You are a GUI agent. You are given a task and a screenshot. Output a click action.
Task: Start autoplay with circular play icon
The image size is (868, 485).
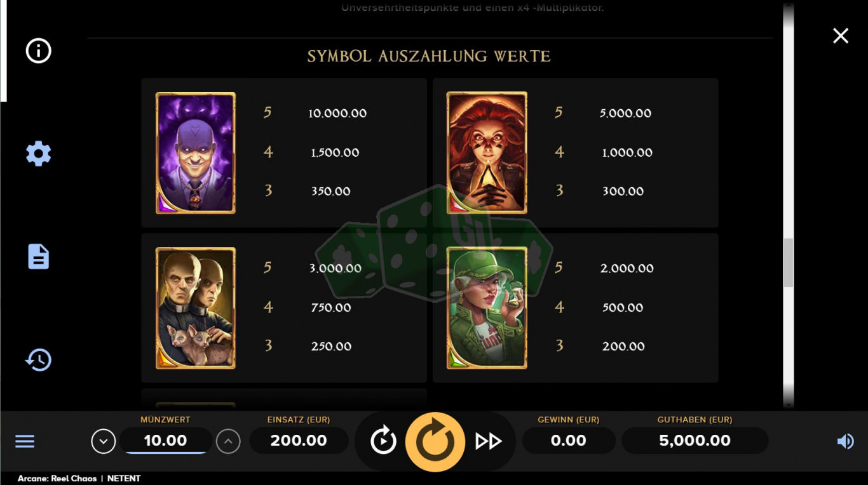click(383, 441)
